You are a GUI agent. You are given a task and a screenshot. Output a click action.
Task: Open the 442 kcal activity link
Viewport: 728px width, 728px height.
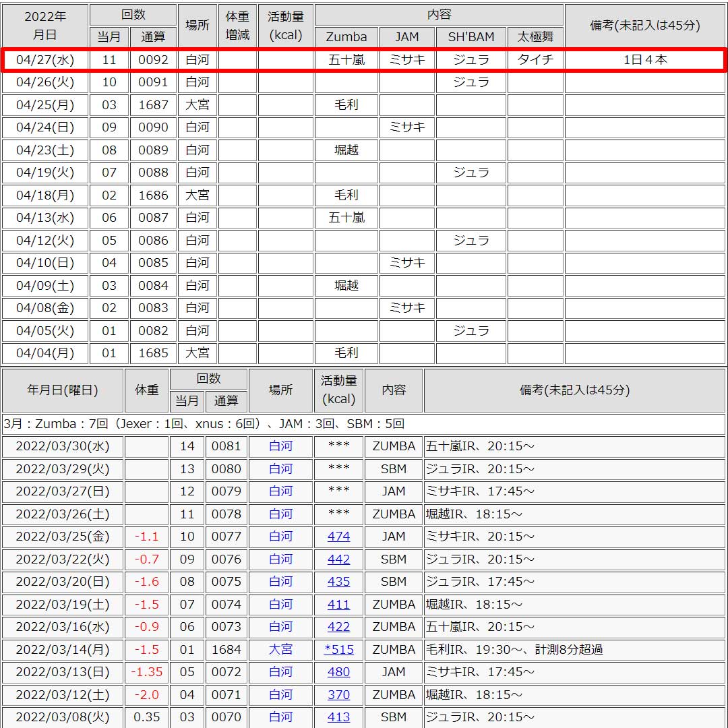pyautogui.click(x=338, y=559)
